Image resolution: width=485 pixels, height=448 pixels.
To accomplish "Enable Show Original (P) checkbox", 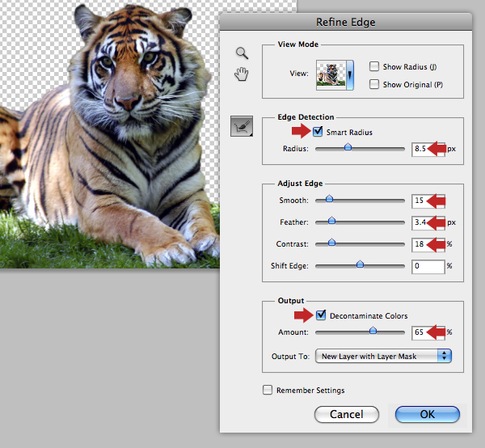I will 374,84.
